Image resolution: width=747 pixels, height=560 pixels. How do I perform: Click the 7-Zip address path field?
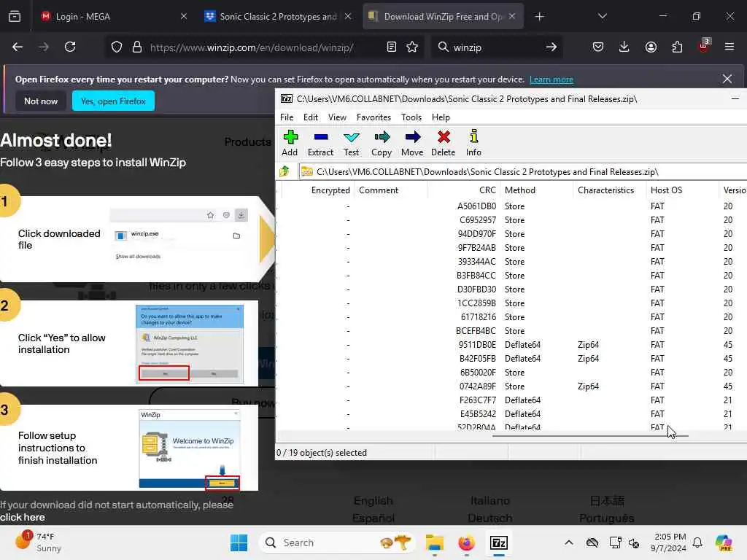pos(523,172)
